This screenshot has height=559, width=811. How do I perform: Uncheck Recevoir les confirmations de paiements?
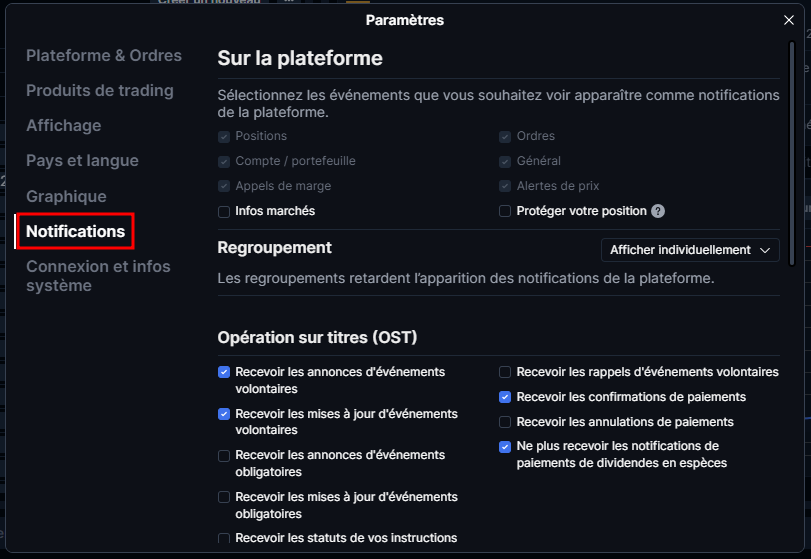click(505, 397)
